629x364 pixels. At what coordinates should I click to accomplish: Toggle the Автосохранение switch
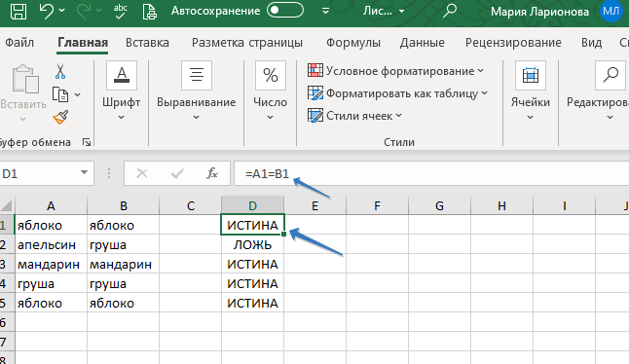285,10
